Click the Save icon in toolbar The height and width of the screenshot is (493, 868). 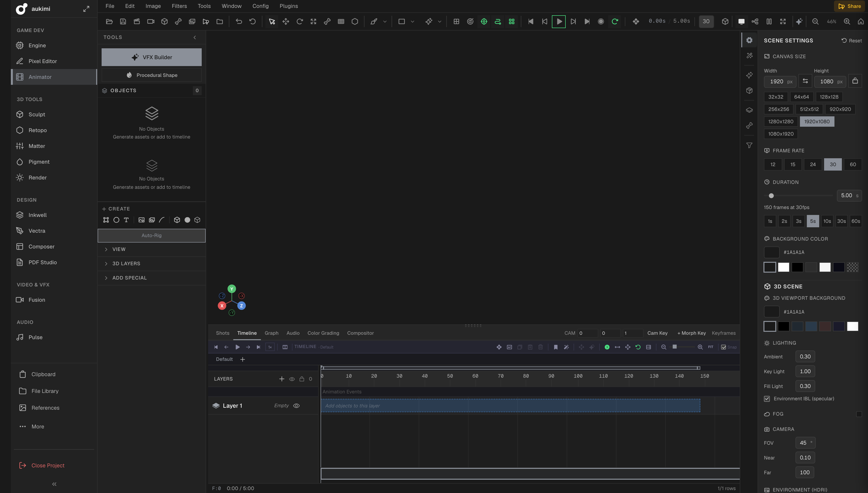pos(123,21)
